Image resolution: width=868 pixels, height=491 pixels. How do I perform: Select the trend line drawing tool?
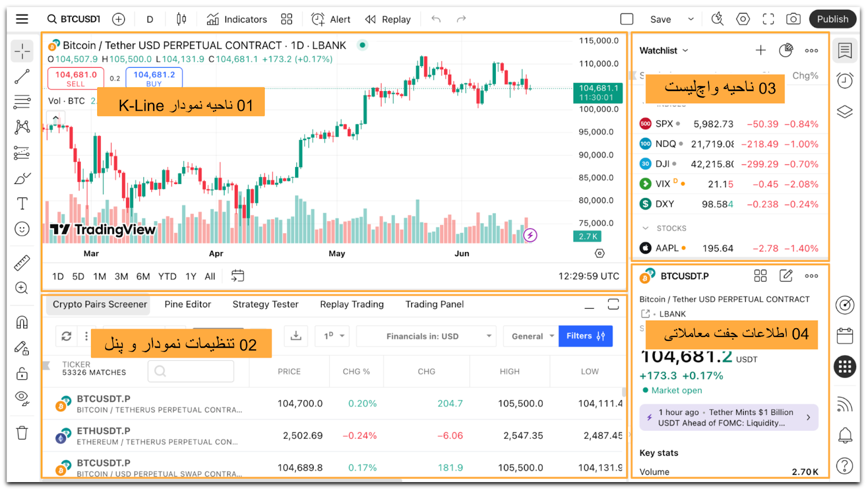tap(22, 76)
